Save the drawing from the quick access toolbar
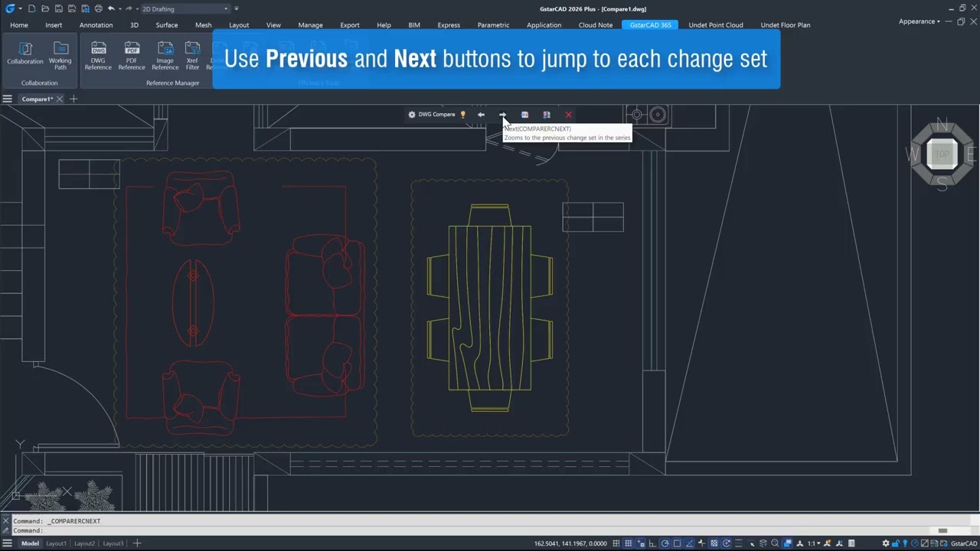 (58, 8)
